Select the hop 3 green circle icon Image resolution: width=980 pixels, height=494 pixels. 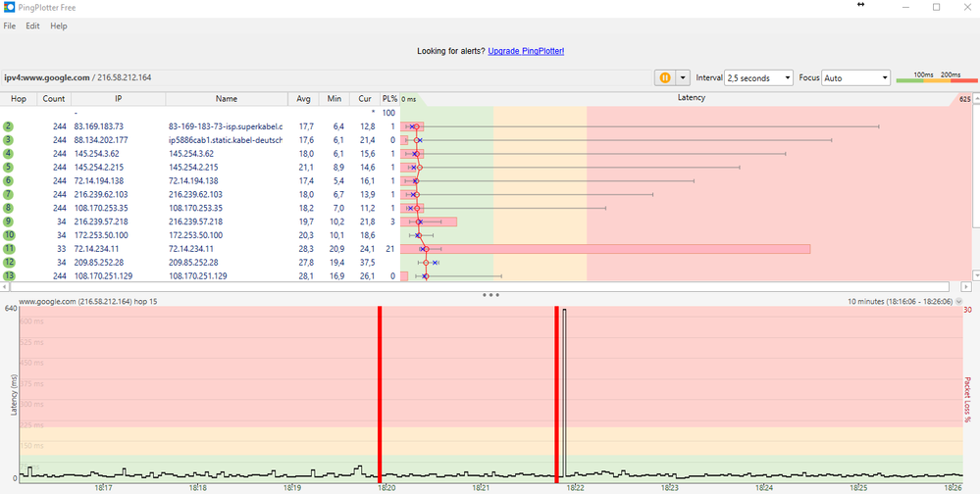coord(8,140)
